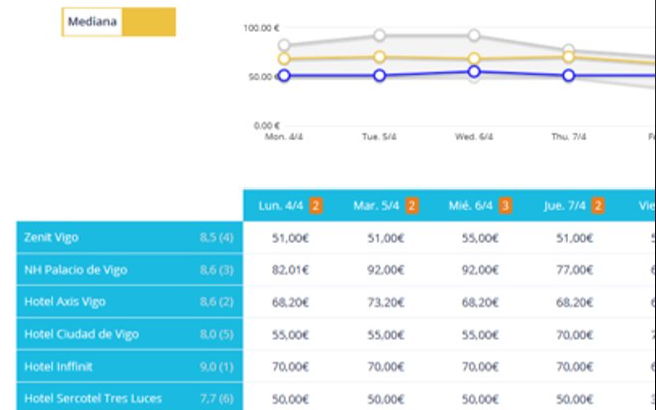This screenshot has height=410, width=656.
Task: Click NH Palacio price 82,01€
Action: pyautogui.click(x=290, y=270)
